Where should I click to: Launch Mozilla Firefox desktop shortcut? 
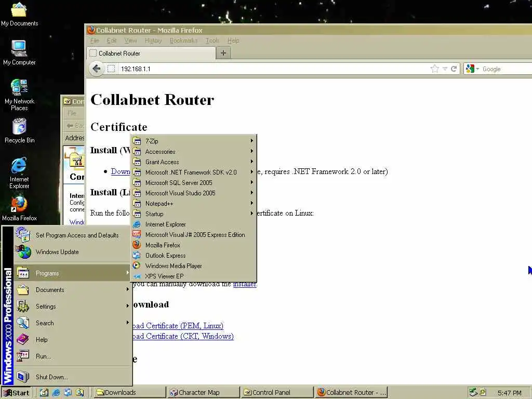coord(19,209)
